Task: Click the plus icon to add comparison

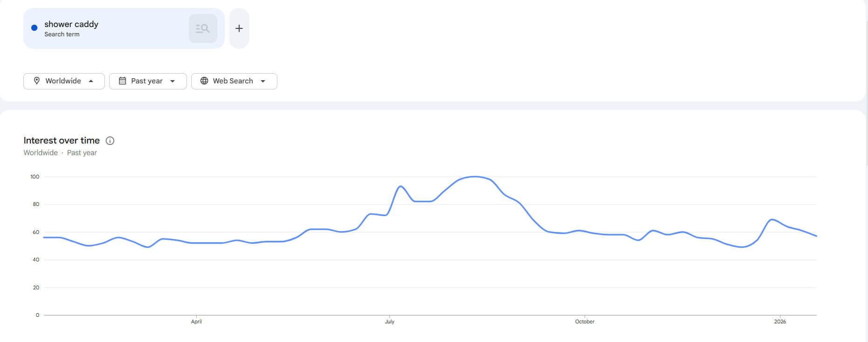Action: coord(239,28)
